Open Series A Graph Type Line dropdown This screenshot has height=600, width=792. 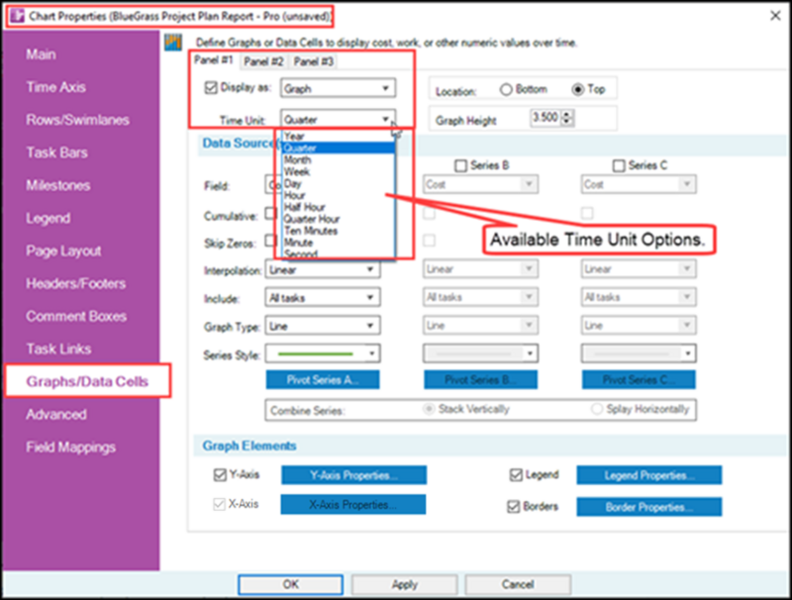pyautogui.click(x=322, y=326)
